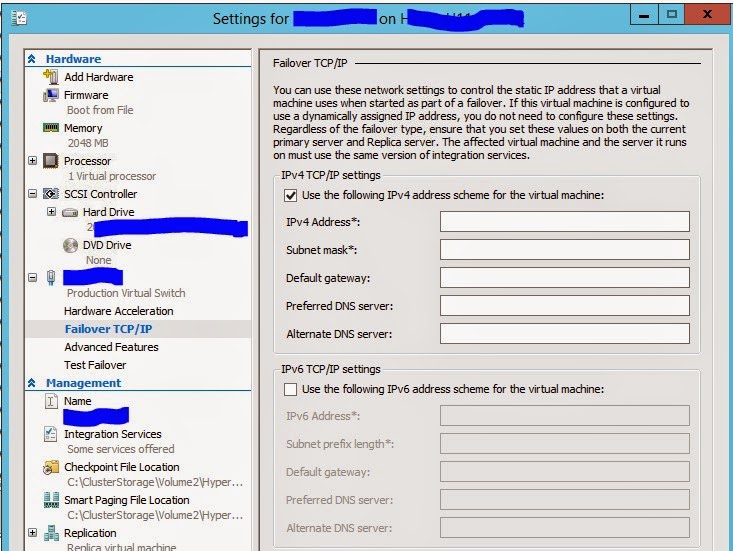Select Test Failover item
Screen dimensions: 733x551
tap(95, 365)
